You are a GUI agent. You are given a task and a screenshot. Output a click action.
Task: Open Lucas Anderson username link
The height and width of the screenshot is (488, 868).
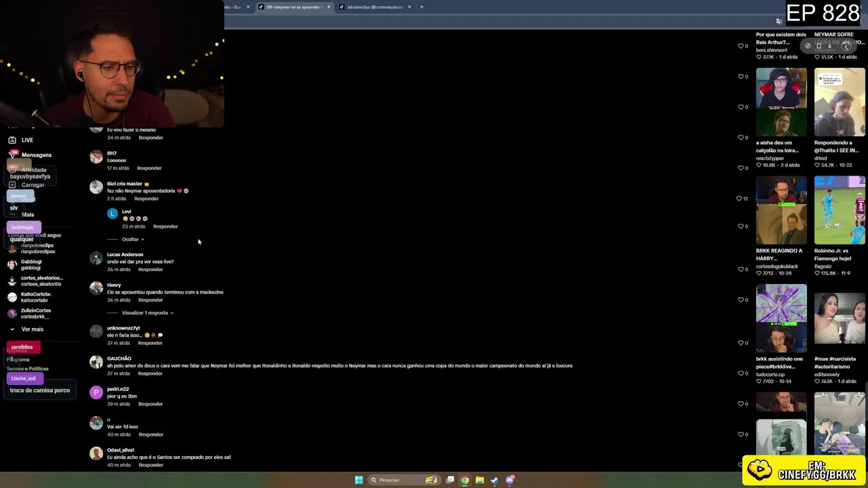click(x=125, y=255)
